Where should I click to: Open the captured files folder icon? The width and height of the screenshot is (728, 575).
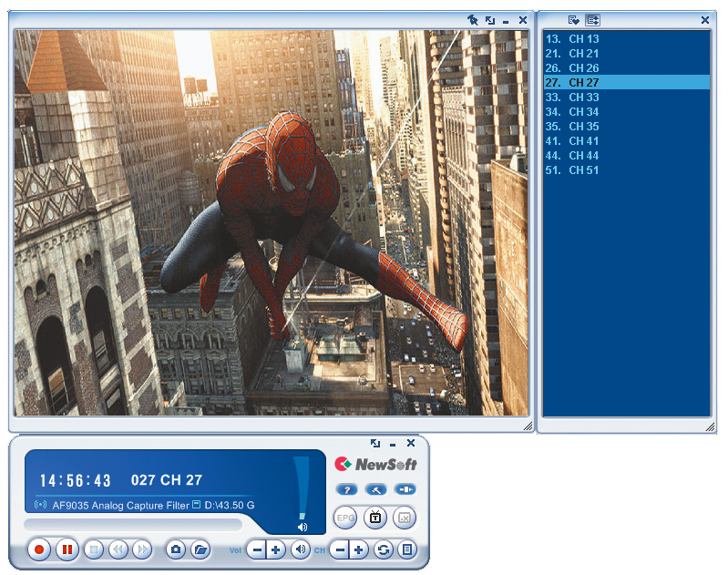(x=200, y=549)
